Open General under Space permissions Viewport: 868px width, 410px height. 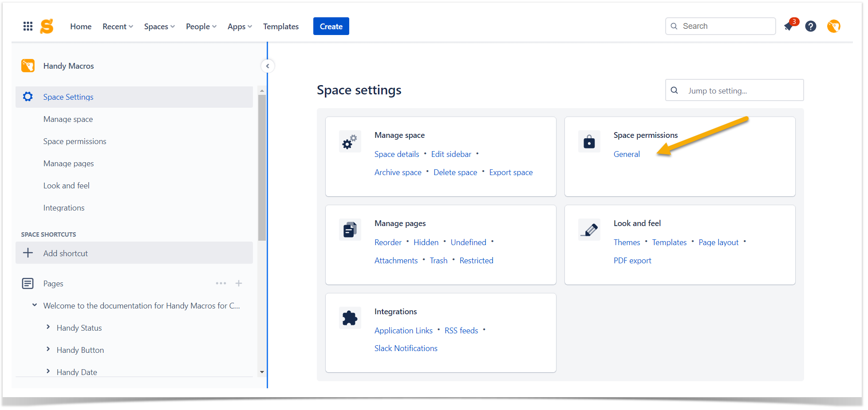click(627, 154)
